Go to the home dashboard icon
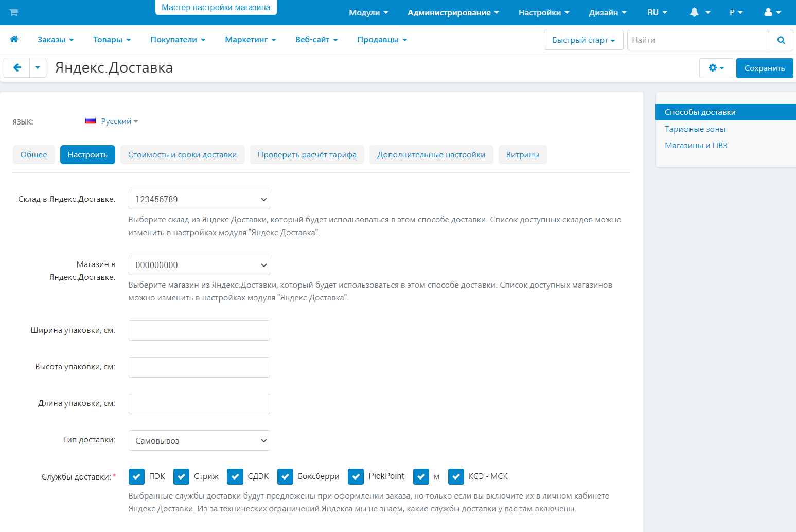 (14, 39)
